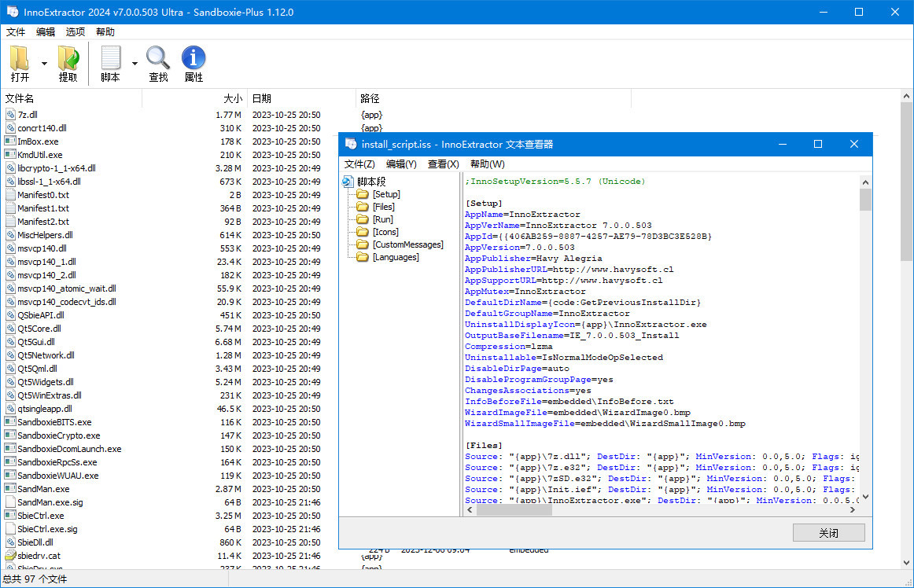Open the dropdown arrow next to 打开
Viewport: 914px width, 588px height.
click(x=45, y=63)
